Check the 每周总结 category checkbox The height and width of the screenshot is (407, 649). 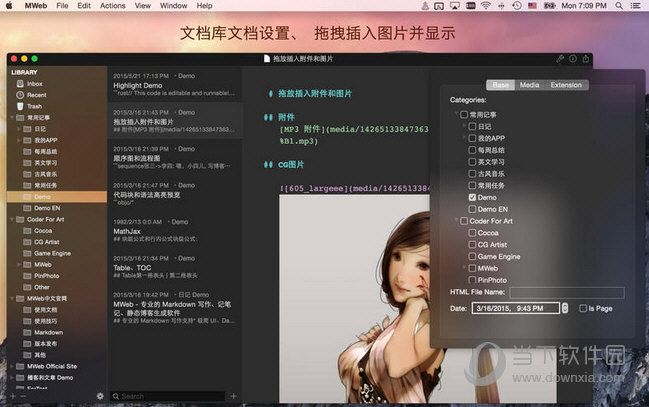click(x=472, y=150)
